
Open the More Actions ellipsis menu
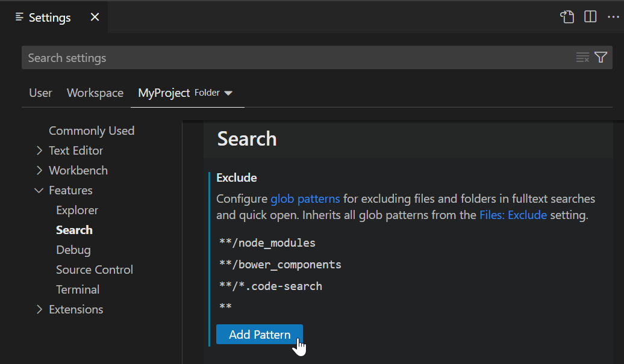pyautogui.click(x=613, y=17)
